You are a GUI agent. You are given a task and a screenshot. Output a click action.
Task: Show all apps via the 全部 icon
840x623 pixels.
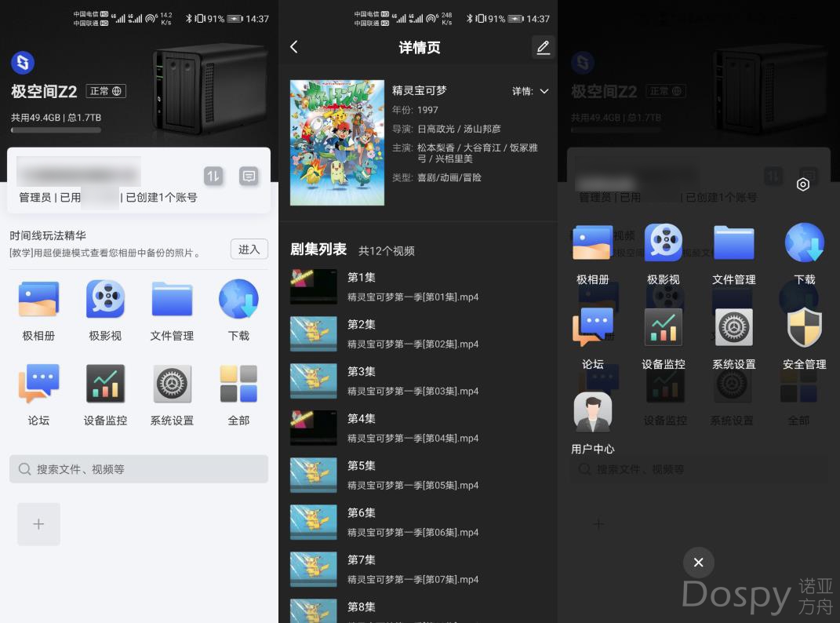(x=239, y=384)
